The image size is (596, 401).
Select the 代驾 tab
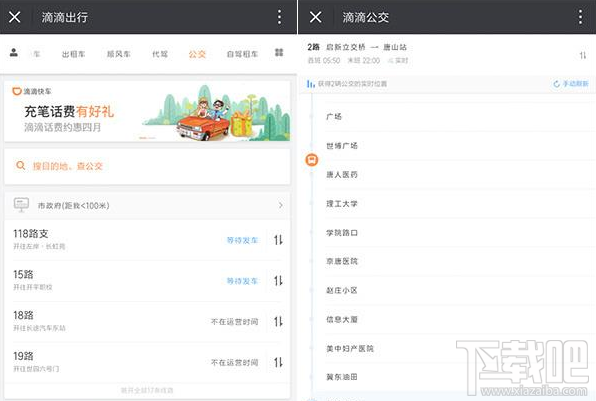(x=160, y=54)
